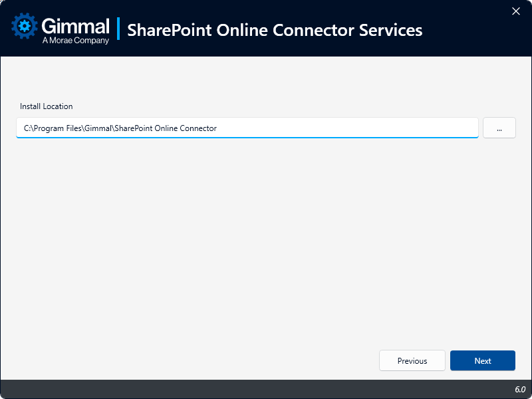Click the Gimmal gear logo icon
Viewport: 532px width, 399px height.
(x=25, y=27)
